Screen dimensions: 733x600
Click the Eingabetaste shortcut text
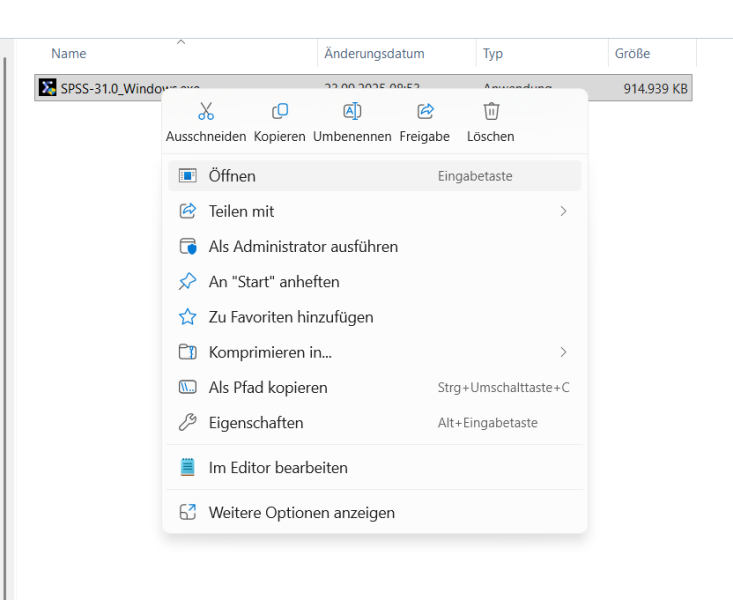point(475,176)
